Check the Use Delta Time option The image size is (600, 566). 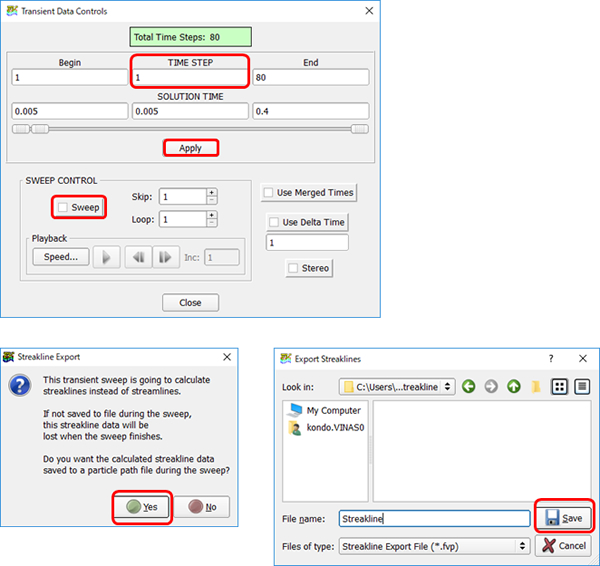pyautogui.click(x=276, y=222)
